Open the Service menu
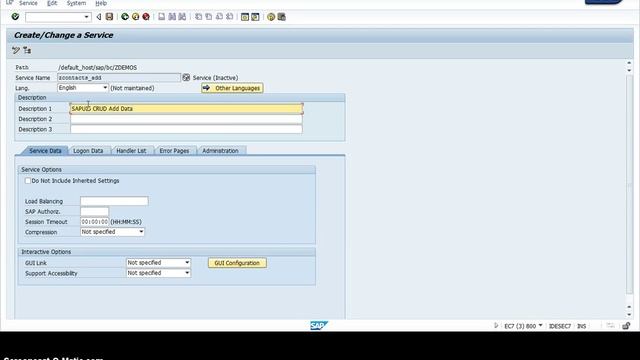Screen dimensions: 640x360 [x=28, y=3]
